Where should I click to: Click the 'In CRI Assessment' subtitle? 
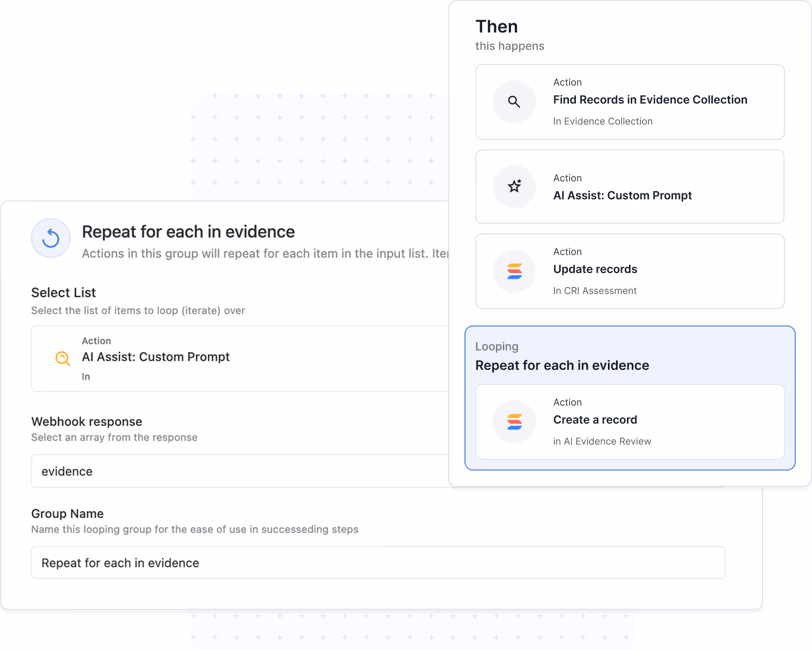point(594,291)
